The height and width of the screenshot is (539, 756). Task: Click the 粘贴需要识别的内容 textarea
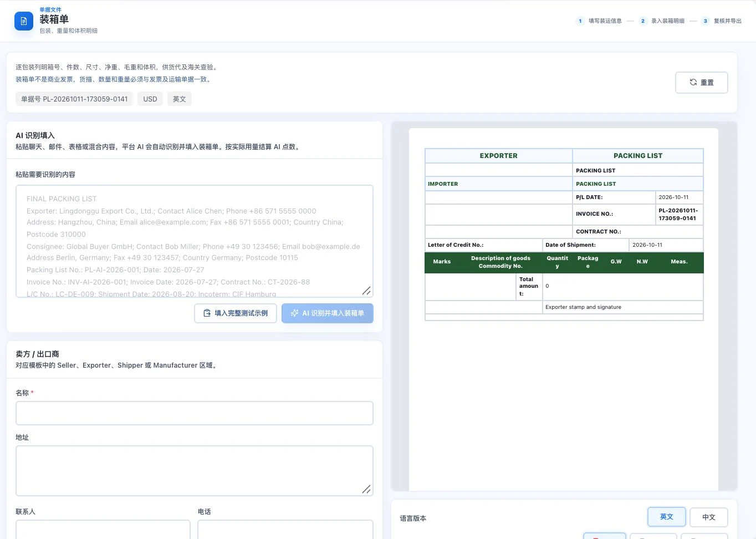point(195,241)
